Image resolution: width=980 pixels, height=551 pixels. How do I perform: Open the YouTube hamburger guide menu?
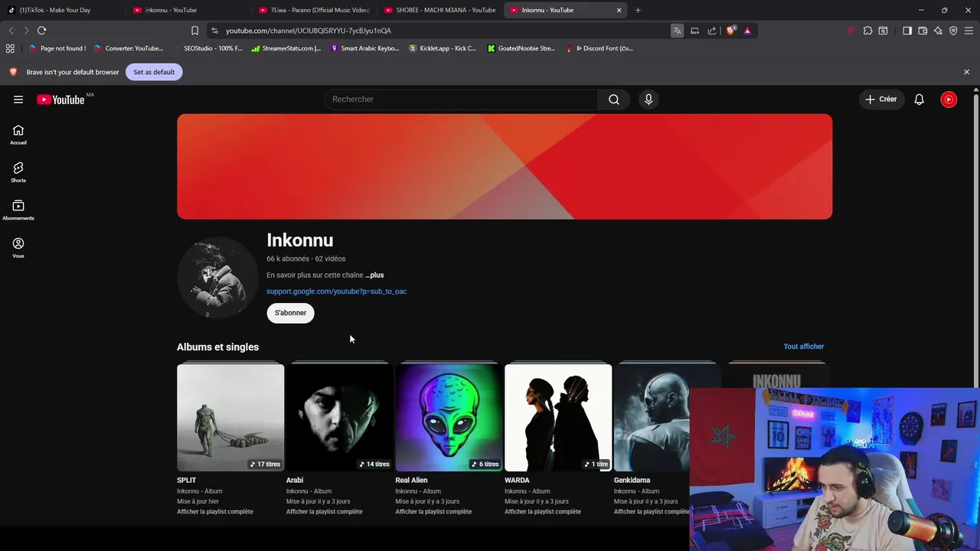[x=18, y=99]
